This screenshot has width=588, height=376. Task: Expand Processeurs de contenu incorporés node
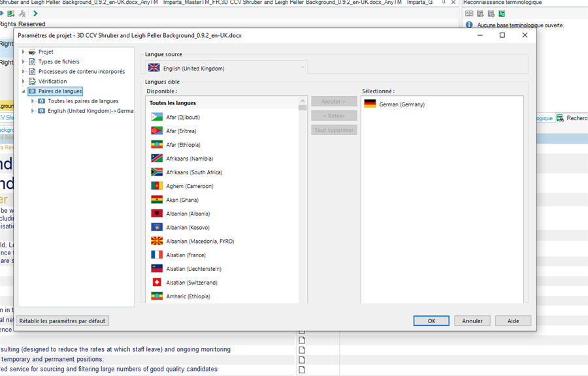pyautogui.click(x=24, y=71)
